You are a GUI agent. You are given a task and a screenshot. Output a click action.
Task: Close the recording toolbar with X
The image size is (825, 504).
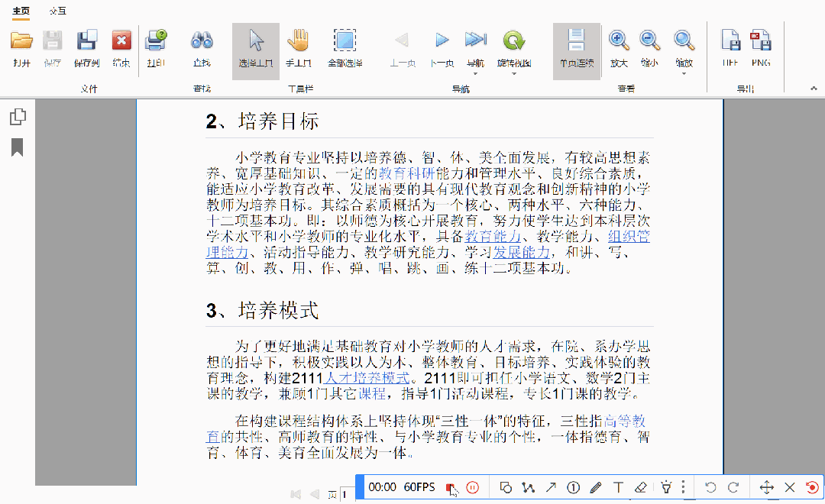click(x=790, y=488)
